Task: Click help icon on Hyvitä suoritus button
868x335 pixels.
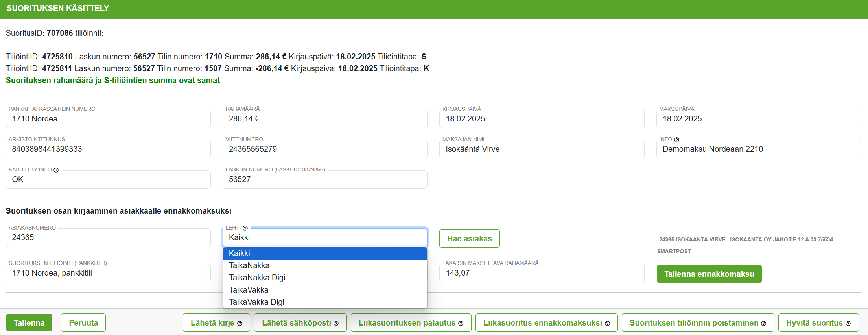Action: [x=848, y=324]
